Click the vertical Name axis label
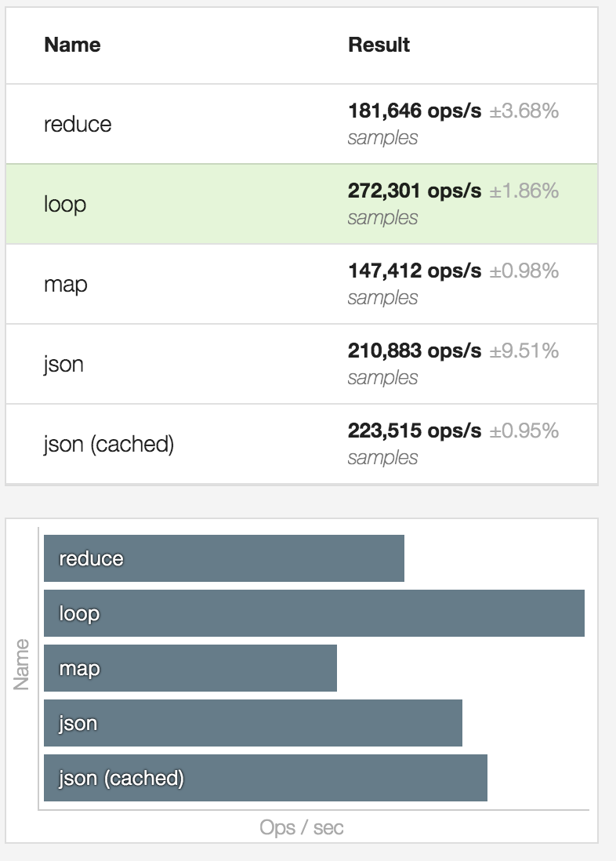 (21, 664)
